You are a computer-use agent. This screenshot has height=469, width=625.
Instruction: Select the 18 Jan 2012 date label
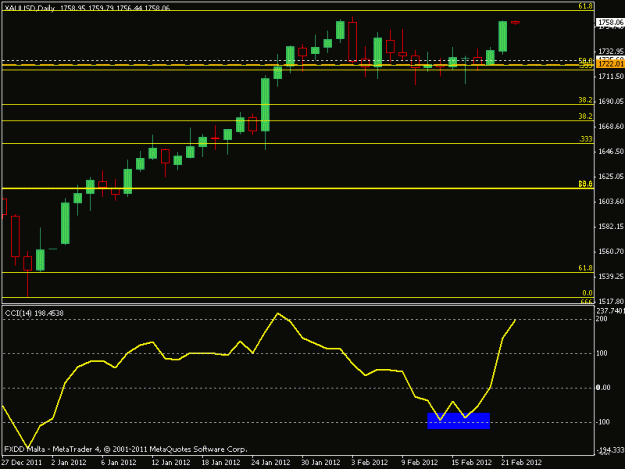pos(220,463)
